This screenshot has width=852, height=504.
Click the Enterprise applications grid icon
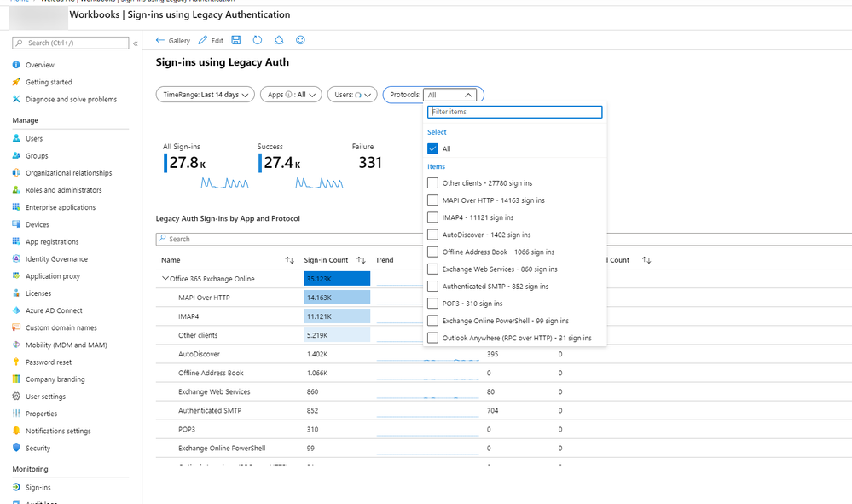[x=16, y=207]
